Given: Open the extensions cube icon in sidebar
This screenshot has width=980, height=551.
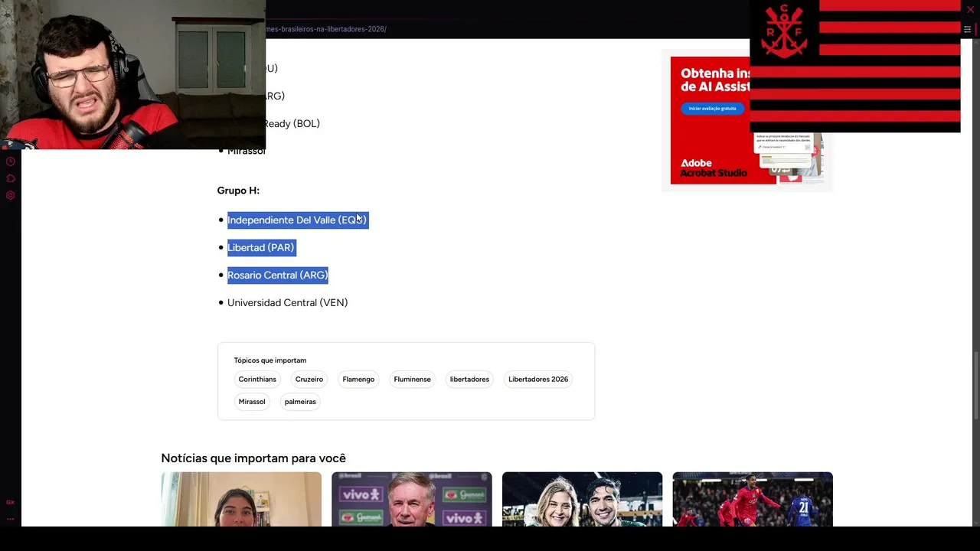Looking at the screenshot, I should click(10, 178).
